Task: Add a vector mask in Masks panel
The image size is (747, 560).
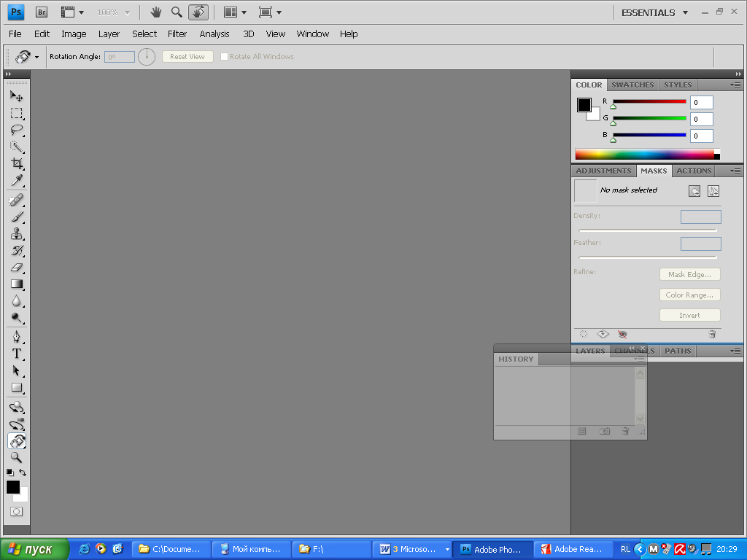Action: (713, 191)
